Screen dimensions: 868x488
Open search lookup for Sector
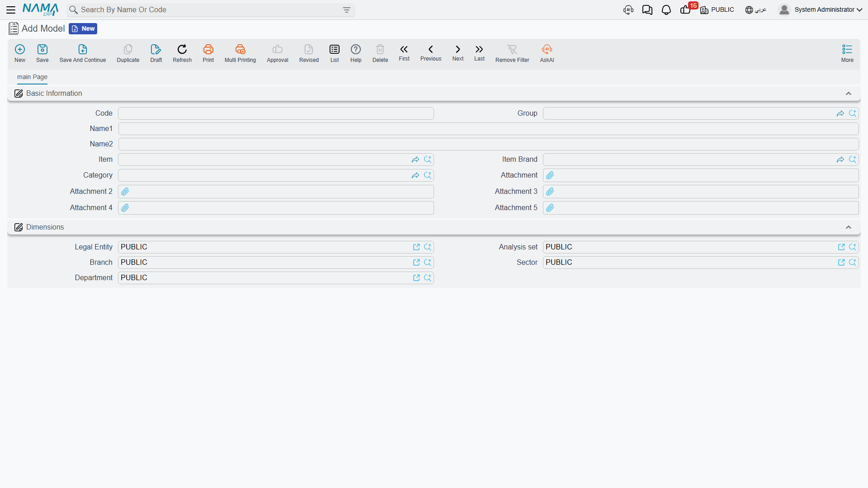853,263
